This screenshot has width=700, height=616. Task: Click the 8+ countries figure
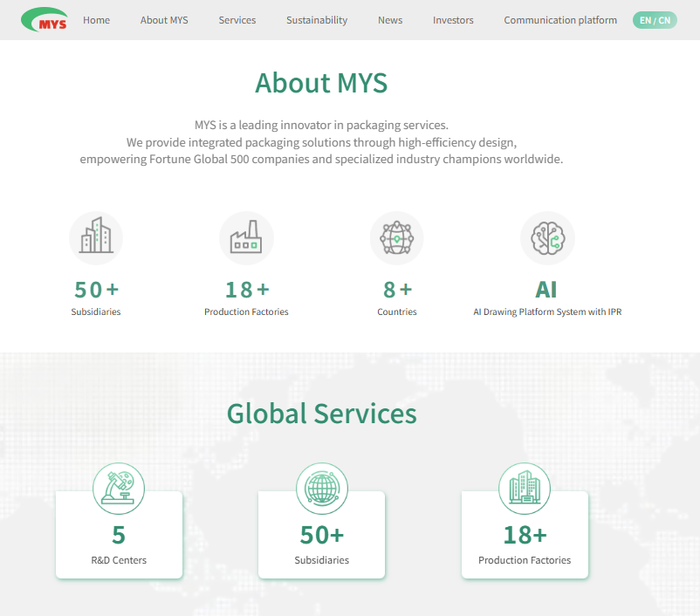click(397, 290)
